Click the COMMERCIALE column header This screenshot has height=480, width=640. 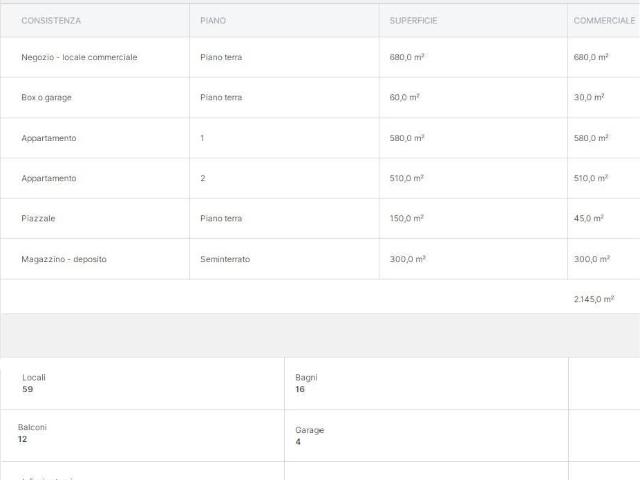604,20
